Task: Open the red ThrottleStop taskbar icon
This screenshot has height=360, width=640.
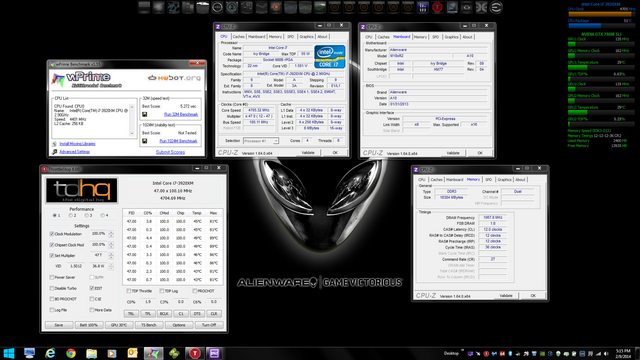Action: click(195, 353)
